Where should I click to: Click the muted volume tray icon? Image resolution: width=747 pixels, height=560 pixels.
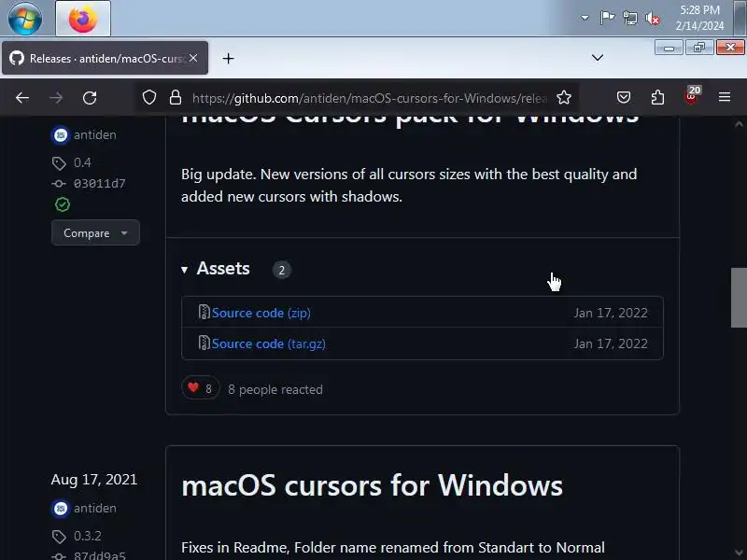[x=653, y=19]
